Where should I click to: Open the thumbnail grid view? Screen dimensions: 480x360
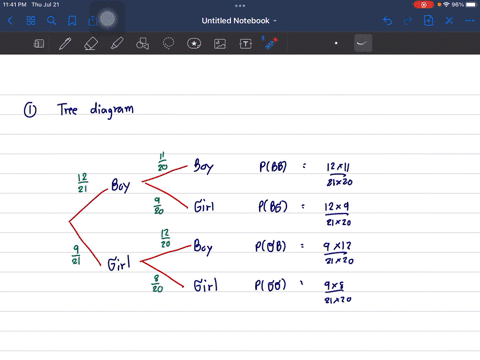click(x=31, y=21)
